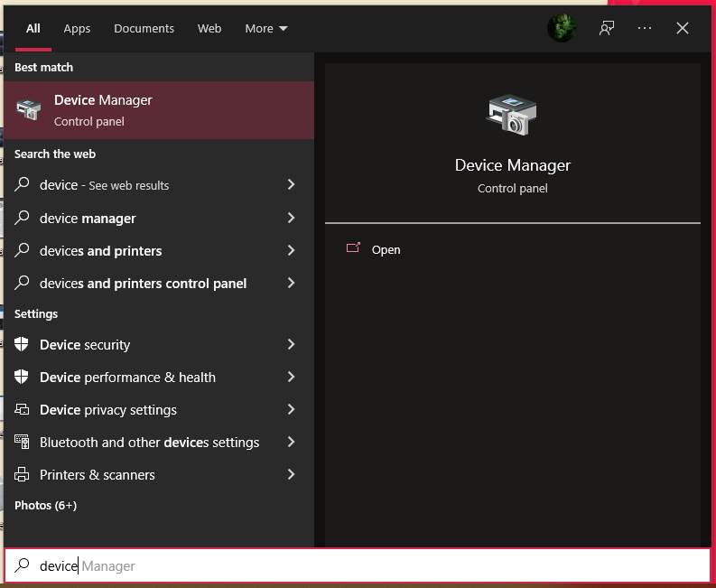The width and height of the screenshot is (716, 588).
Task: Expand the arrow for 'devices and printers'
Action: click(291, 250)
